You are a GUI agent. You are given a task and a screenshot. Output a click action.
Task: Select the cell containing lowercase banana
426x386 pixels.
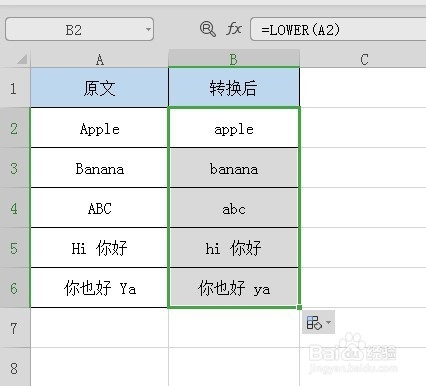click(x=234, y=168)
